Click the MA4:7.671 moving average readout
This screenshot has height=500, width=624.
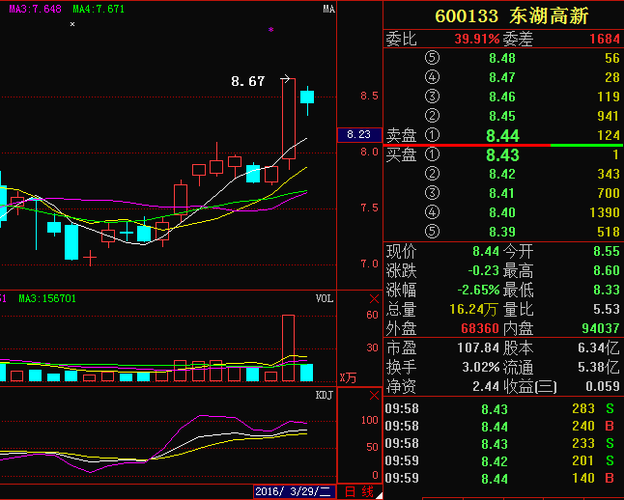pos(99,9)
